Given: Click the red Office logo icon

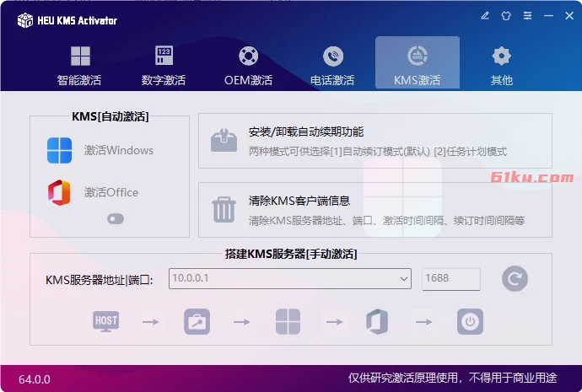Looking at the screenshot, I should click(59, 192).
